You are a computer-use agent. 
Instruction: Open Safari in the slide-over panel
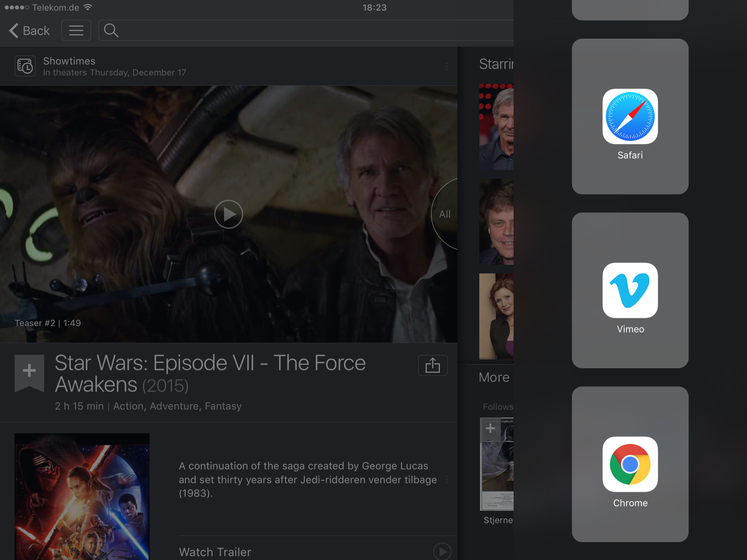(630, 117)
